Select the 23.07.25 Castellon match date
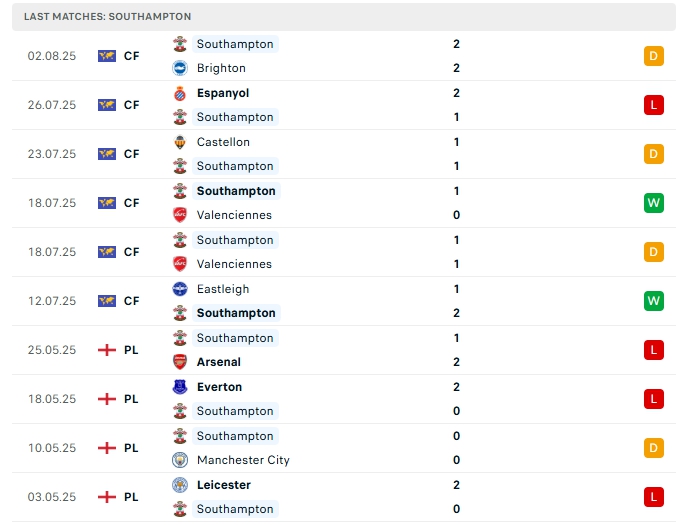 52,154
